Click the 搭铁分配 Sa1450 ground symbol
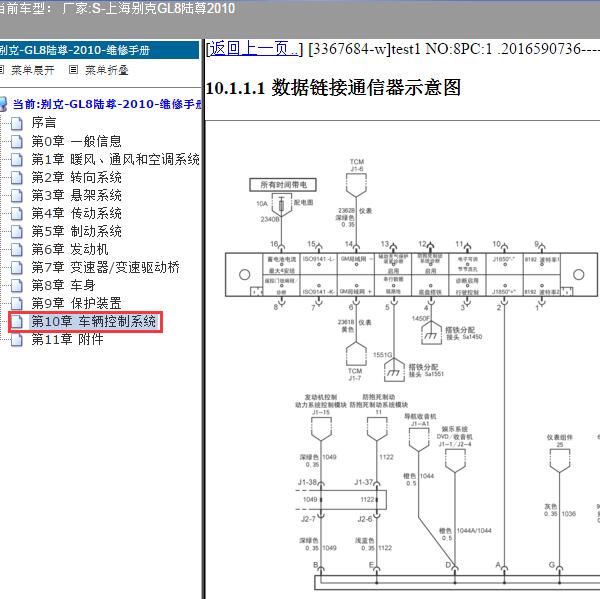Viewport: 600px width, 599px height. [431, 333]
